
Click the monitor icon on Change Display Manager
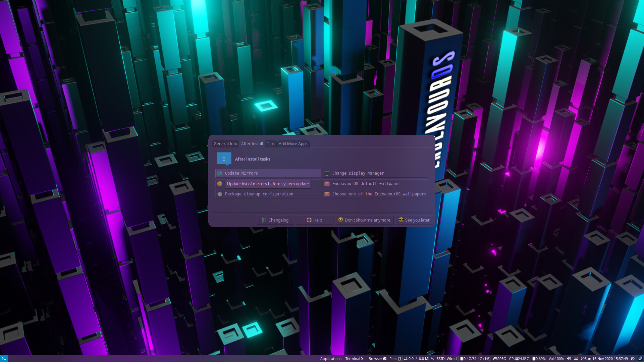(x=327, y=173)
